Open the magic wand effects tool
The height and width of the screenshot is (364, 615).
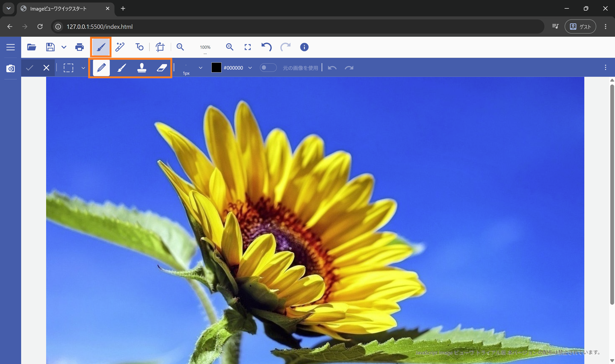click(x=120, y=47)
